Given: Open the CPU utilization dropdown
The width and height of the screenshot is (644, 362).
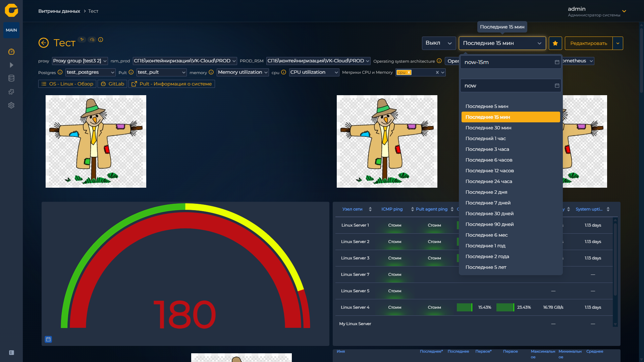Looking at the screenshot, I should pyautogui.click(x=314, y=72).
